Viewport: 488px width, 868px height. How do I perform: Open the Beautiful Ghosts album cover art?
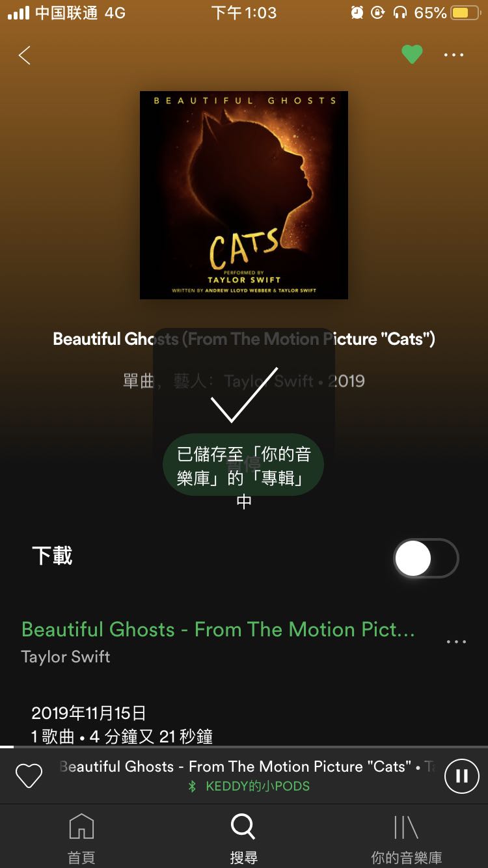coord(244,195)
